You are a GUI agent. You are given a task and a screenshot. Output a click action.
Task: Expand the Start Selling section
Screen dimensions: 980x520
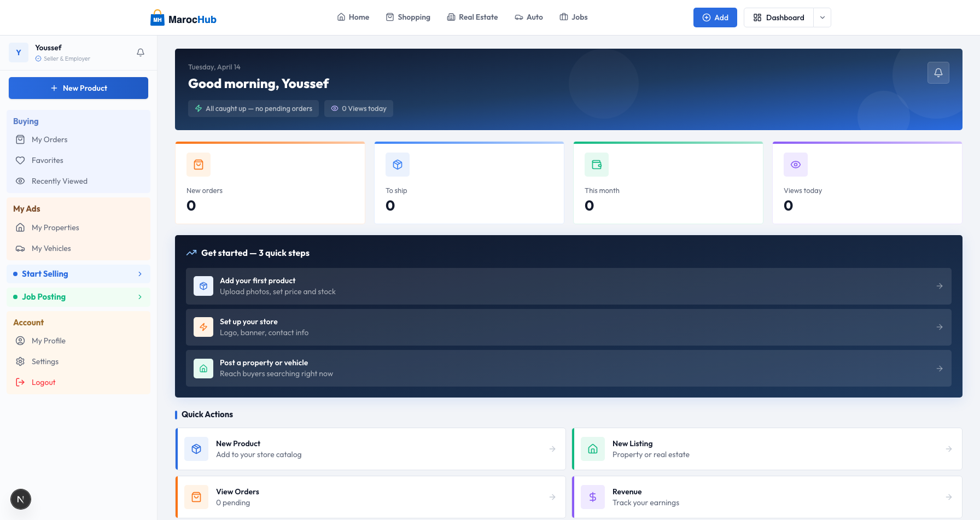(78, 274)
